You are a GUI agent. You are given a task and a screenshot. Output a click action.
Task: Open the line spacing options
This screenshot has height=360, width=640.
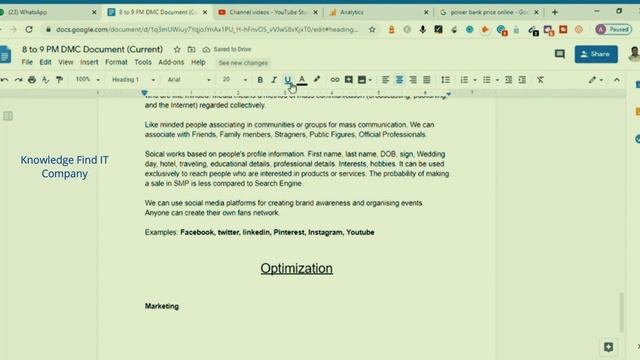coord(445,80)
